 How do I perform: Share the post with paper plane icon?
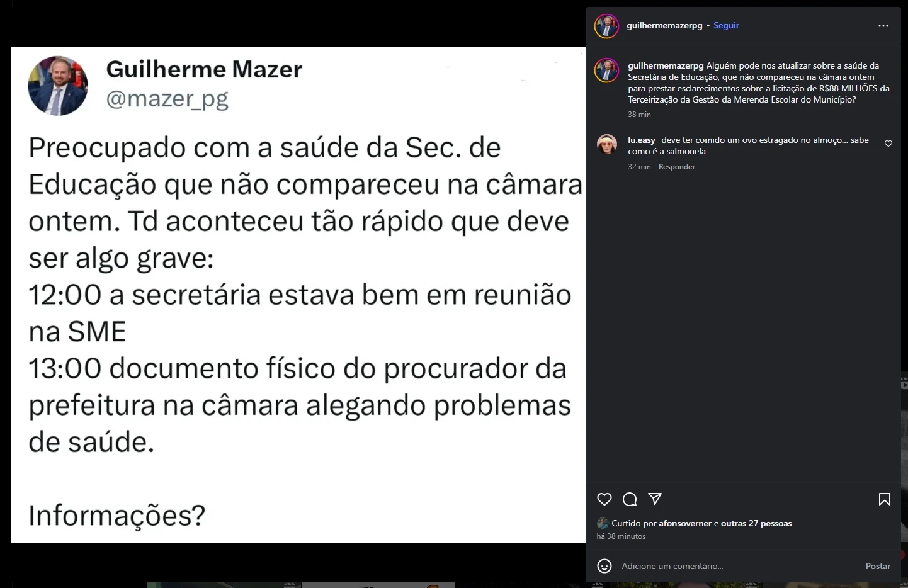point(655,499)
